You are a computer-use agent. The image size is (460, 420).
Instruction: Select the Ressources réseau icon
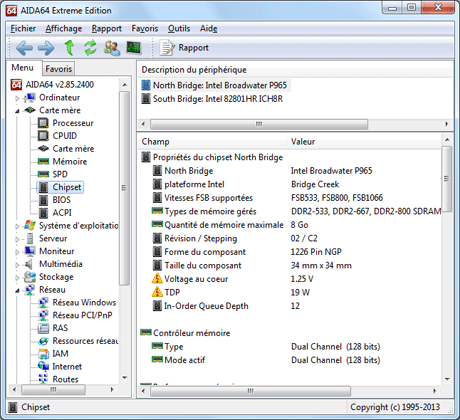click(43, 341)
